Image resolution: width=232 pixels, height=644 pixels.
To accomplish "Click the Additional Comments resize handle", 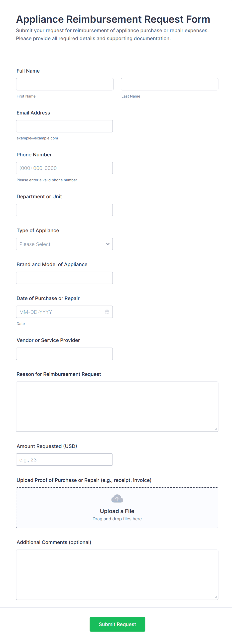I will [x=216, y=597].
